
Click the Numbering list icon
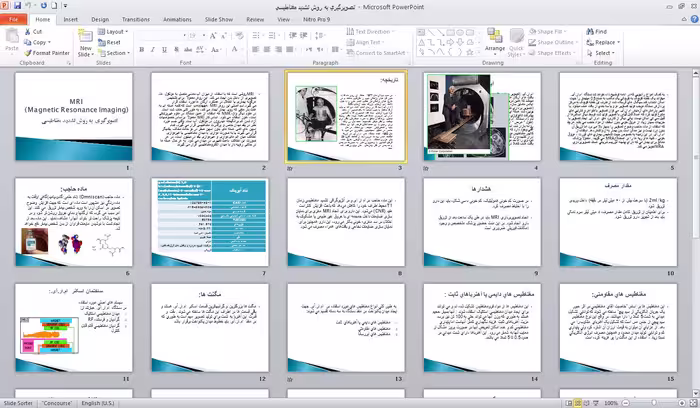[x=273, y=35]
